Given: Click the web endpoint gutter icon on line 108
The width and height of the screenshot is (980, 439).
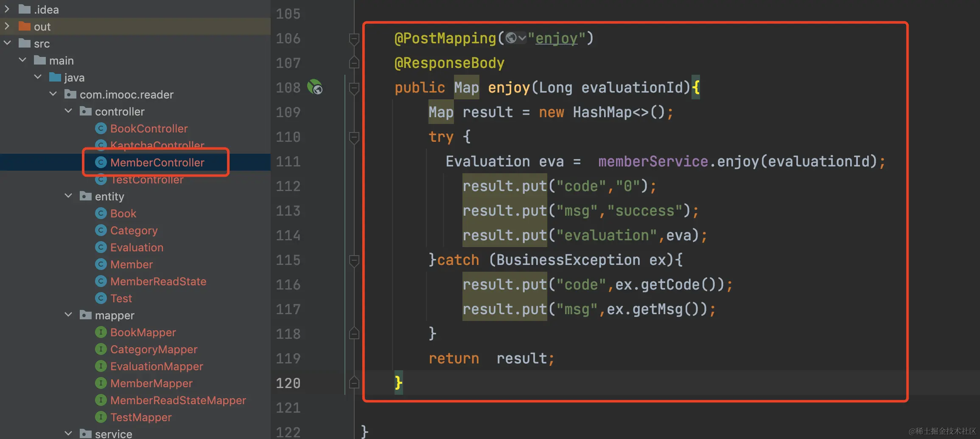Looking at the screenshot, I should click(315, 87).
